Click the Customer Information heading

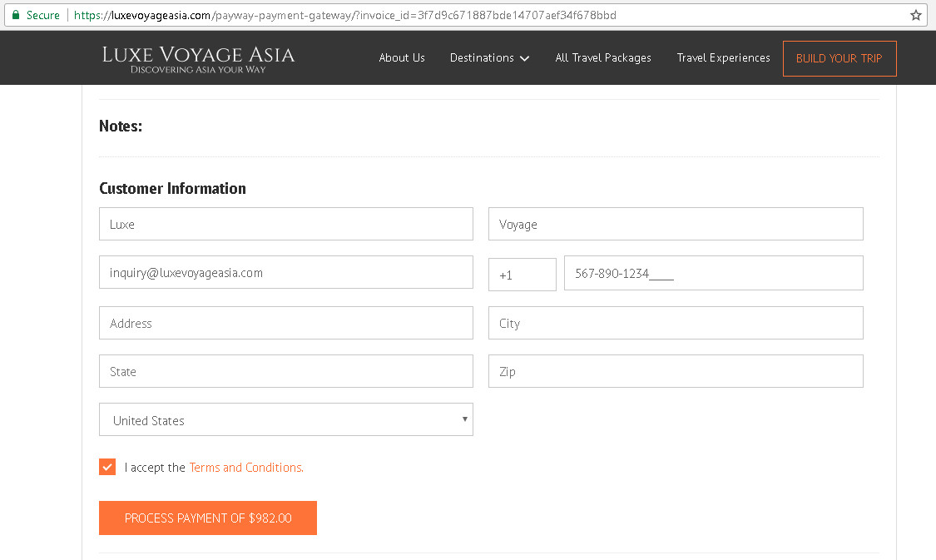(x=172, y=189)
